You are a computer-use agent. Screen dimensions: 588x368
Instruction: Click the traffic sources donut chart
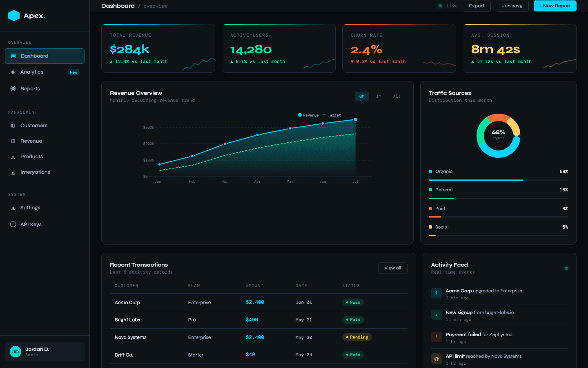pos(498,136)
